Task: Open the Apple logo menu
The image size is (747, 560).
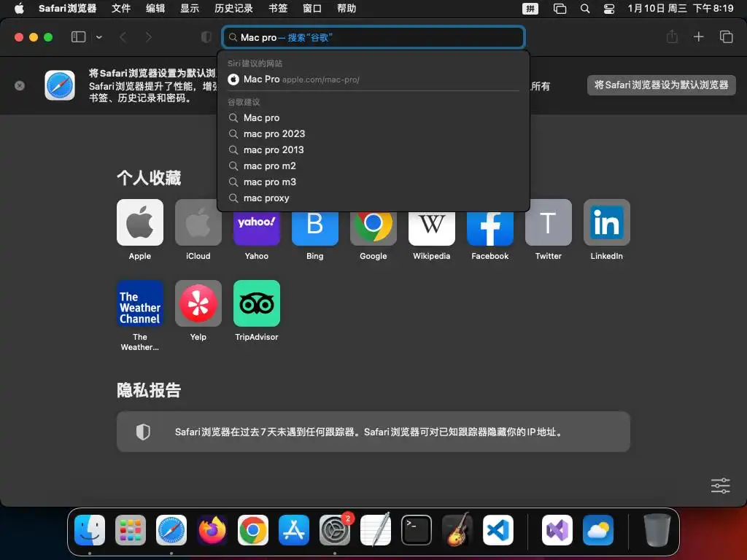Action: point(19,8)
